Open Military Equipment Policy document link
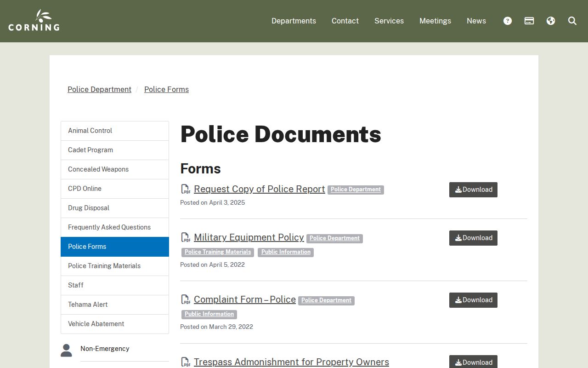Image resolution: width=588 pixels, height=368 pixels. pos(249,237)
